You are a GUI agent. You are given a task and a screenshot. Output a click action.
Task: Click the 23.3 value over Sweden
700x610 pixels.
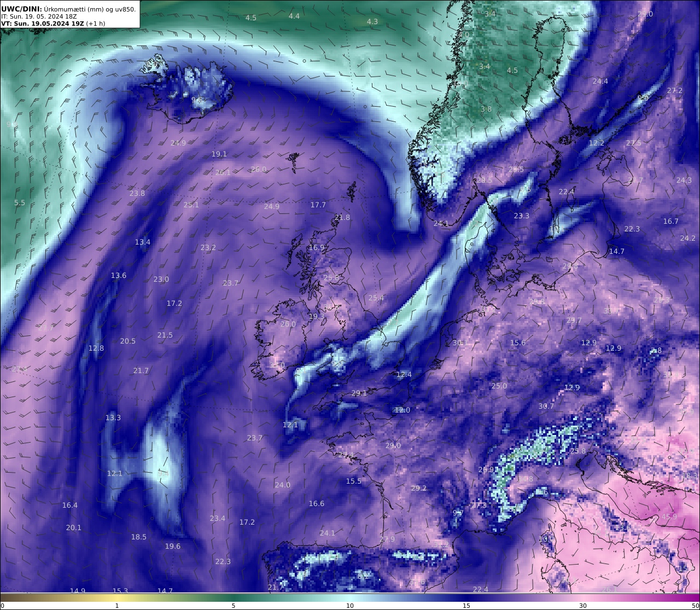coord(522,216)
